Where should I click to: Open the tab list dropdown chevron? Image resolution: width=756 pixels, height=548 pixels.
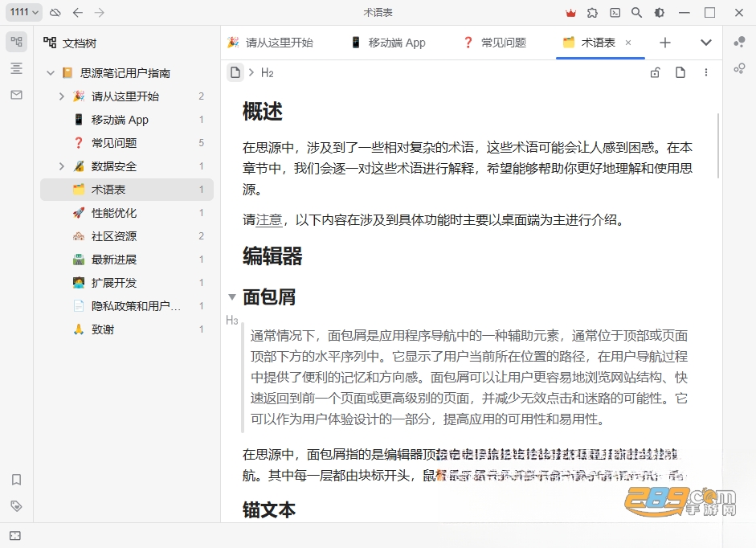pyautogui.click(x=706, y=43)
